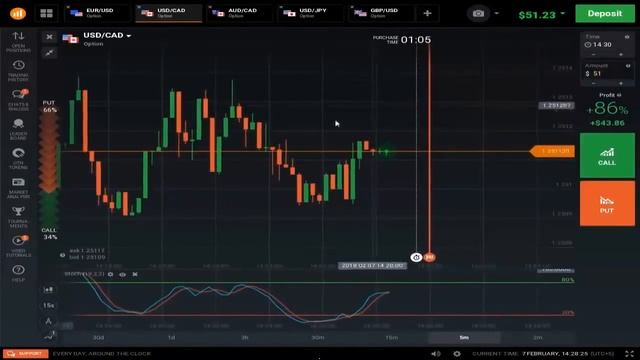Click the info icon next to Amount

click(x=628, y=66)
